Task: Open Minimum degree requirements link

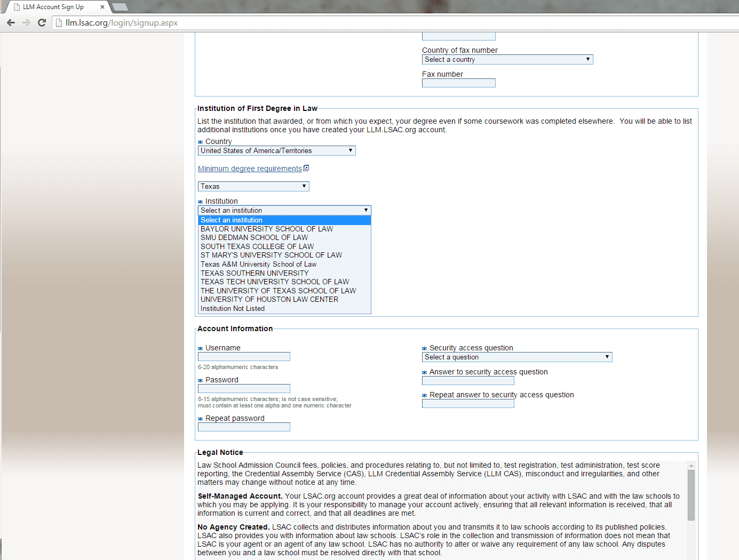Action: pyautogui.click(x=250, y=169)
